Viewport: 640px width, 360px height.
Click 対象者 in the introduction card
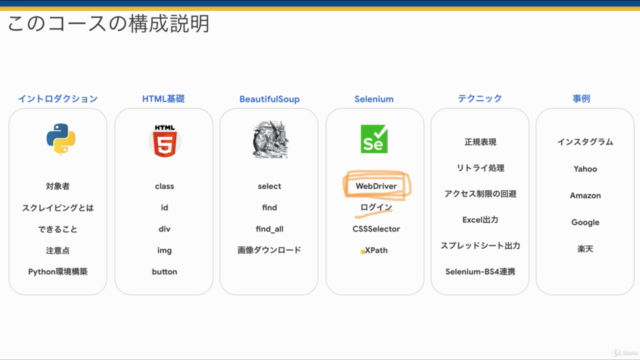pos(58,186)
